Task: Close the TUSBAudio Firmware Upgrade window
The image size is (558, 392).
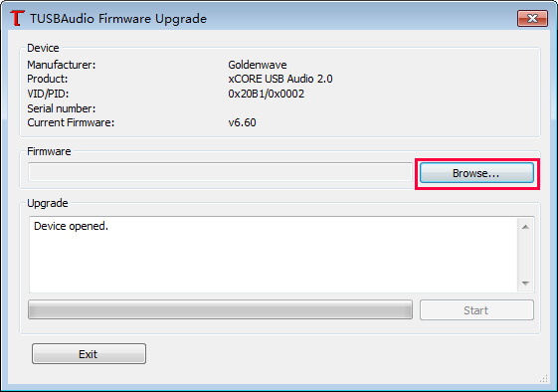Action: coord(532,19)
